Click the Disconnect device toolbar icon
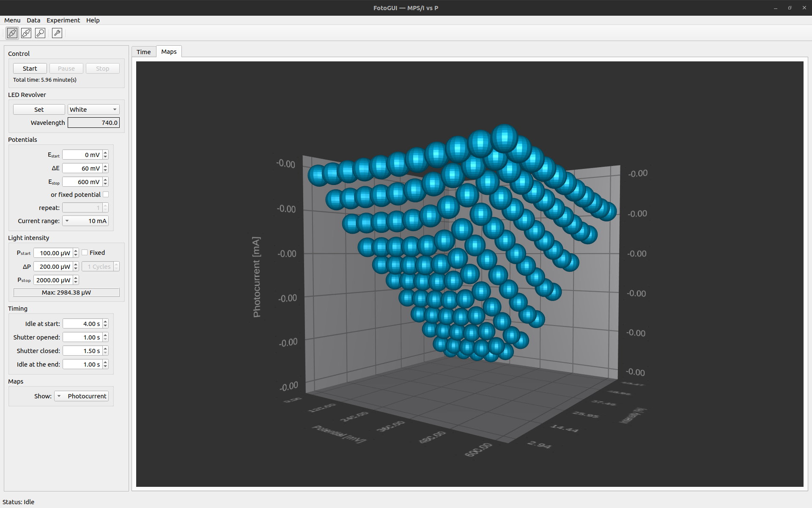This screenshot has width=812, height=508. point(26,33)
